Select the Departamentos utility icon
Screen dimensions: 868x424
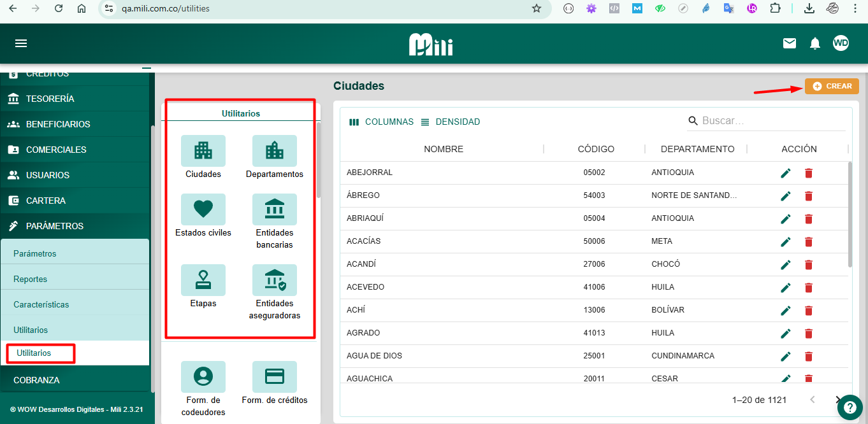(275, 151)
